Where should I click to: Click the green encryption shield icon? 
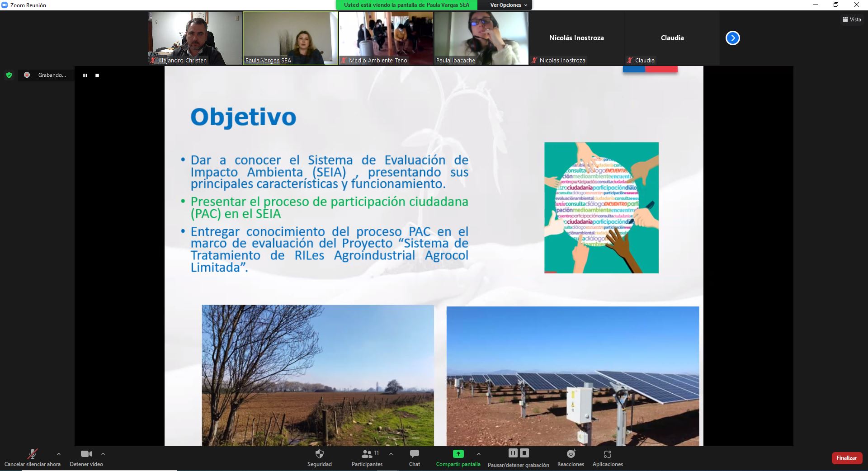click(x=9, y=75)
